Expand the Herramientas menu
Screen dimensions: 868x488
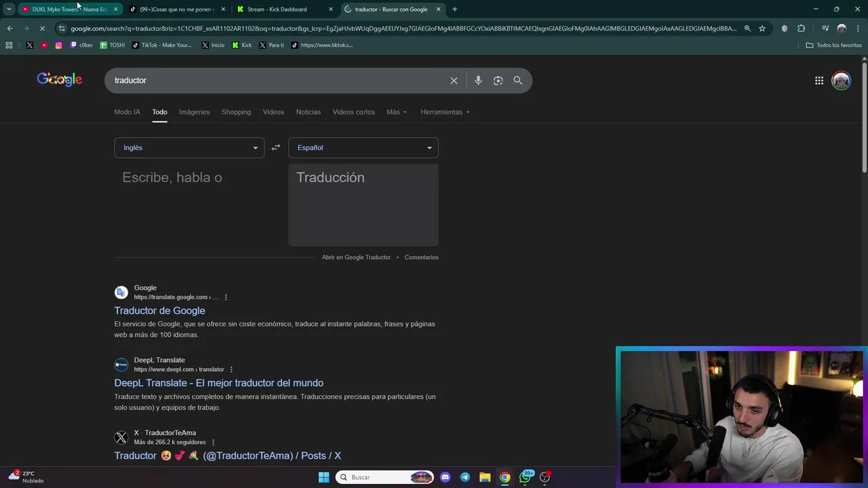[x=445, y=112]
